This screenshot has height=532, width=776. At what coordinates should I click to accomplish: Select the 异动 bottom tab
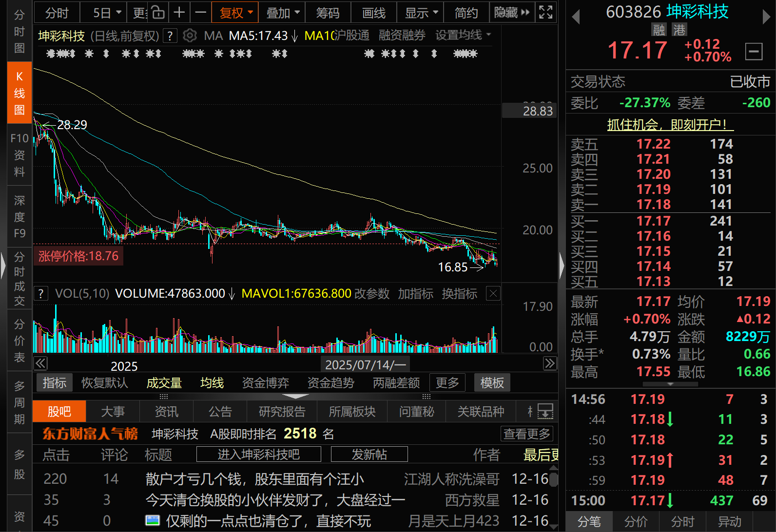[x=729, y=522]
